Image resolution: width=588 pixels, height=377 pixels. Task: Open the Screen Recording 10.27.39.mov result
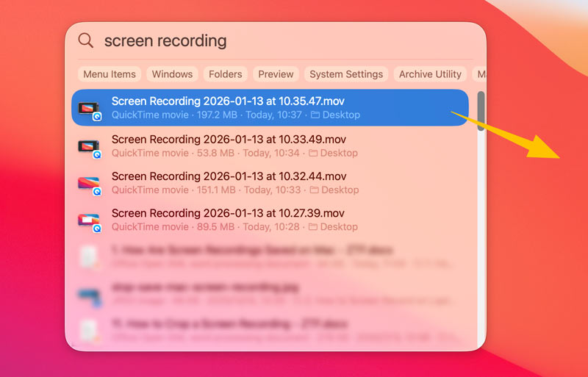(270, 220)
